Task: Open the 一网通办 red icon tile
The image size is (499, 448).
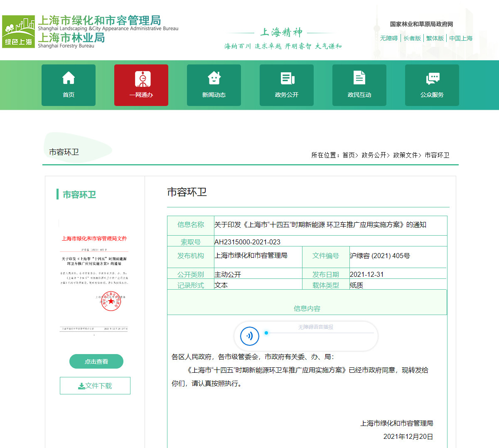Action: coord(141,79)
